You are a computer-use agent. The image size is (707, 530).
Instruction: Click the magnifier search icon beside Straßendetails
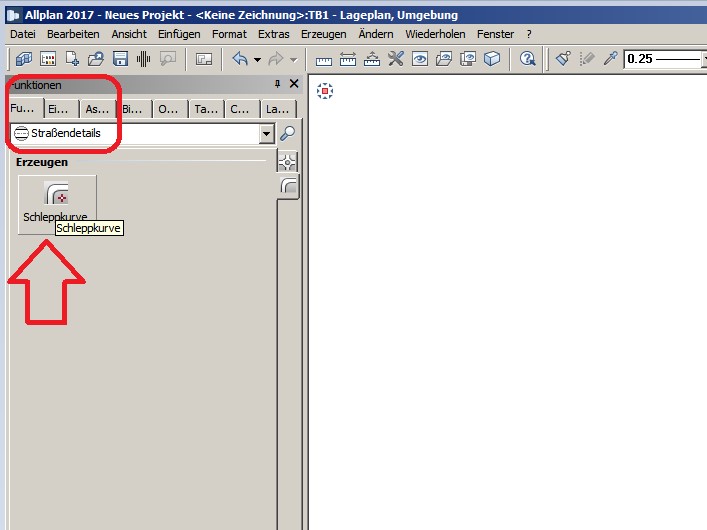(x=287, y=133)
